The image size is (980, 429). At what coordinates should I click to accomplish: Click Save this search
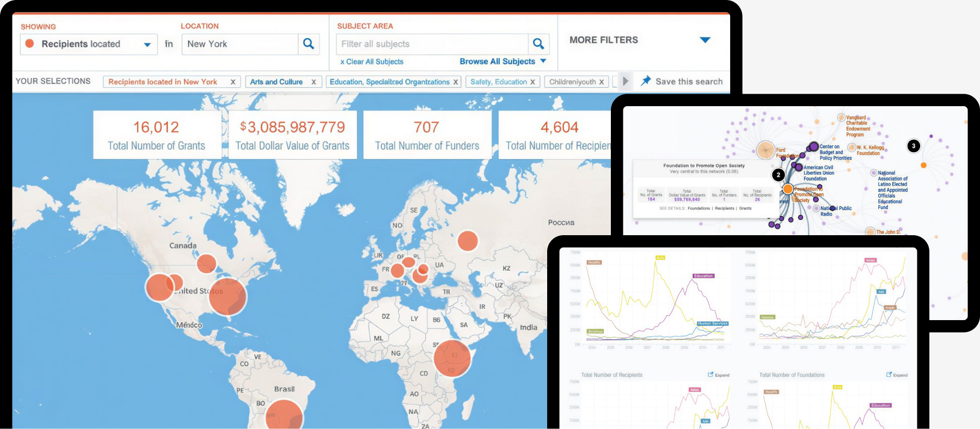coord(689,82)
